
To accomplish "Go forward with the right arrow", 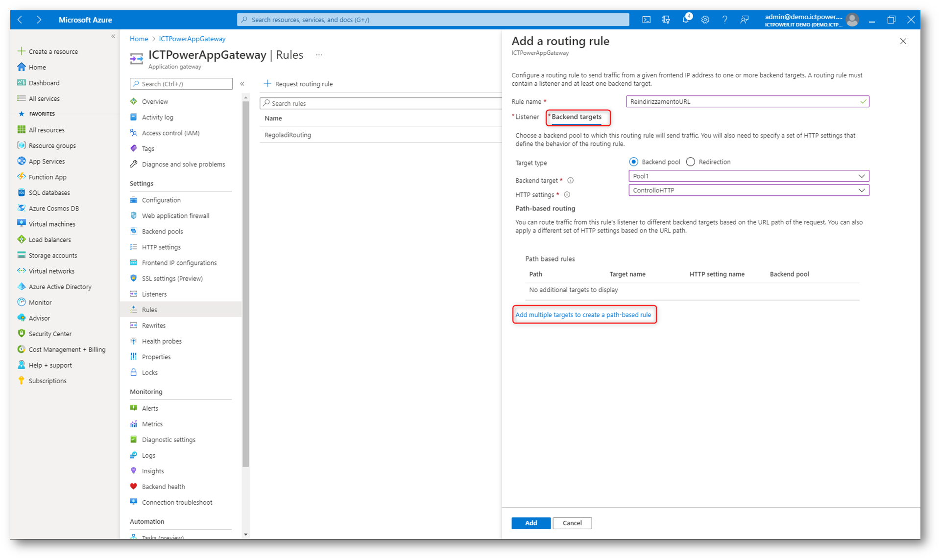I will pos(39,20).
